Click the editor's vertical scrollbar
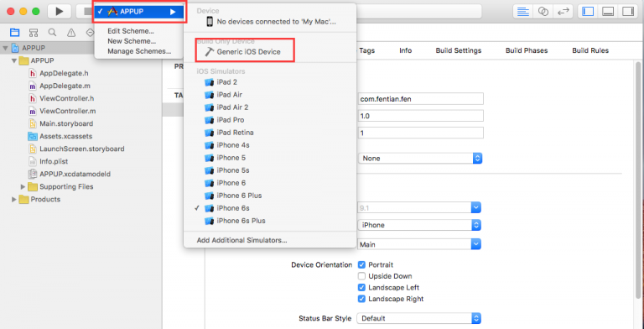 point(638,181)
